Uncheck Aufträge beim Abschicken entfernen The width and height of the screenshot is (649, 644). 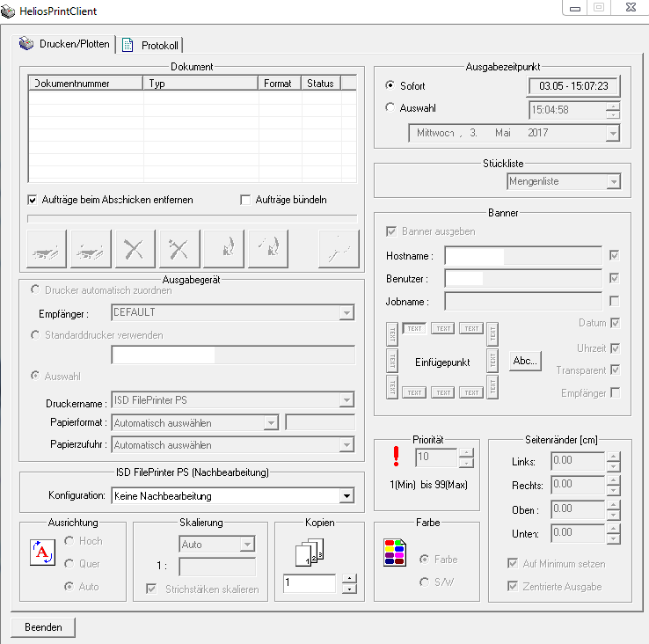[x=34, y=200]
